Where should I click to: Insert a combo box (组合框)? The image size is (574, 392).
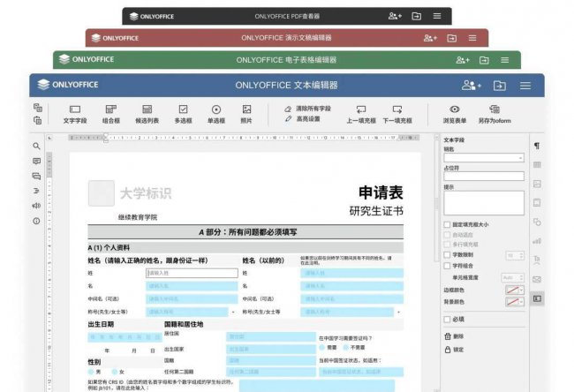(111, 114)
